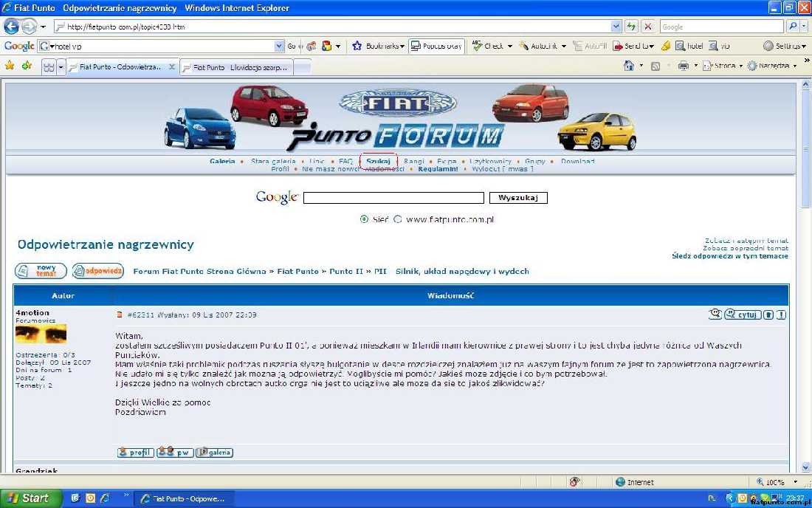
Task: Open 4motion's 'galeria' button
Action: pyautogui.click(x=214, y=453)
